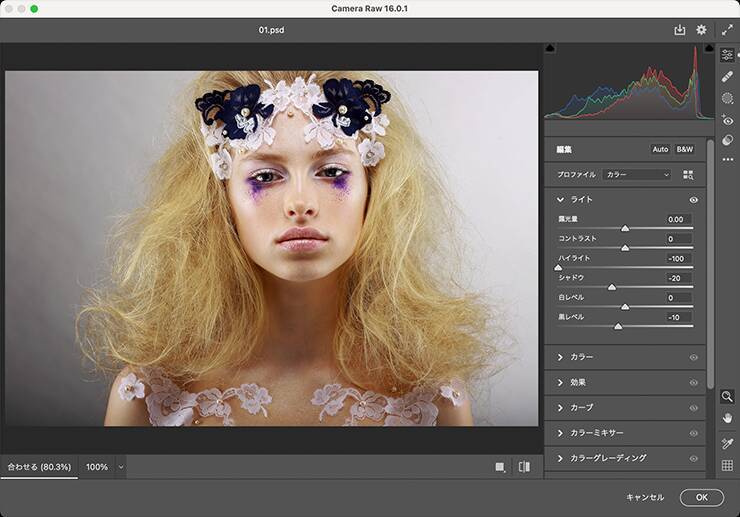Image resolution: width=740 pixels, height=517 pixels.
Task: Click the ハイライト slider handle
Action: (558, 268)
